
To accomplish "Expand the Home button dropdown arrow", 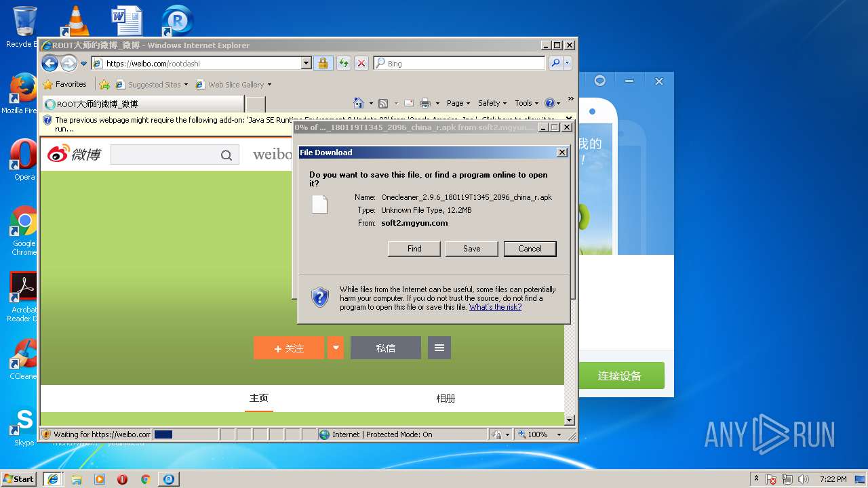I will pos(370,104).
